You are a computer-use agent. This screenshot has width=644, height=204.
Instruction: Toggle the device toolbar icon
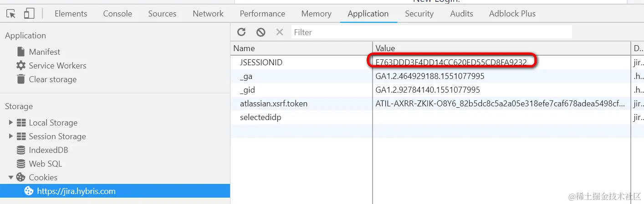29,14
